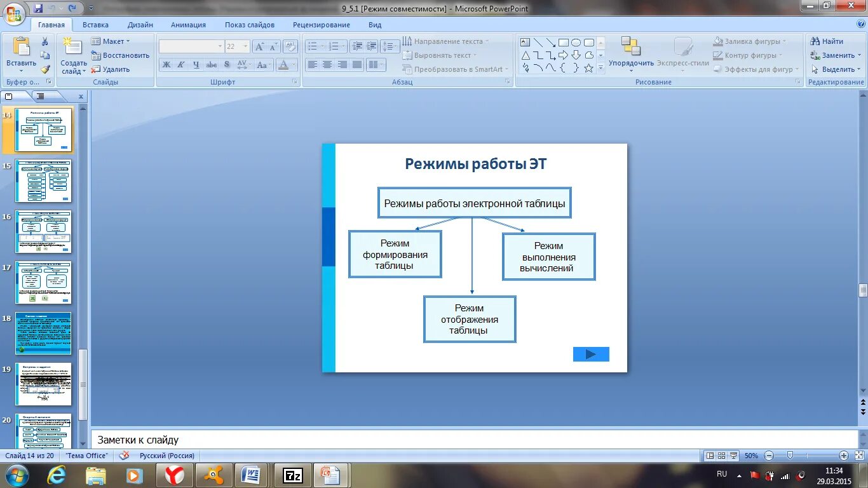Image resolution: width=868 pixels, height=488 pixels.
Task: Select the Text Box shape
Action: pos(526,43)
